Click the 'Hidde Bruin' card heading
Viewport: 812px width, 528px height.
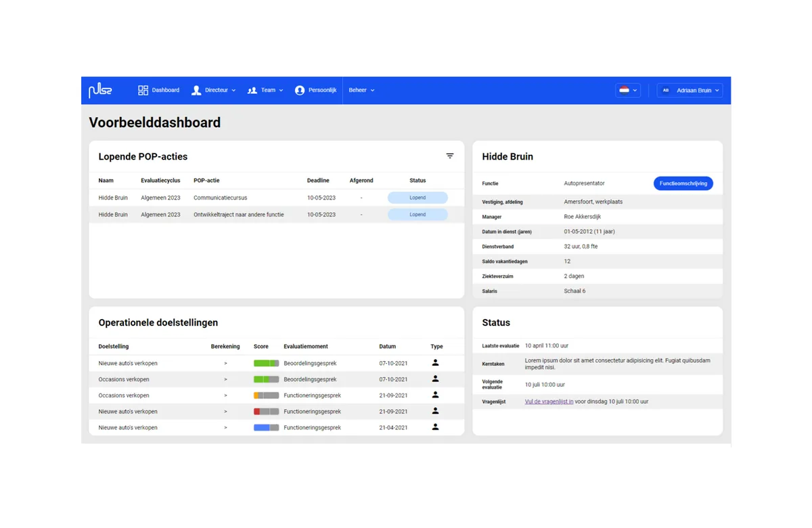pos(507,156)
